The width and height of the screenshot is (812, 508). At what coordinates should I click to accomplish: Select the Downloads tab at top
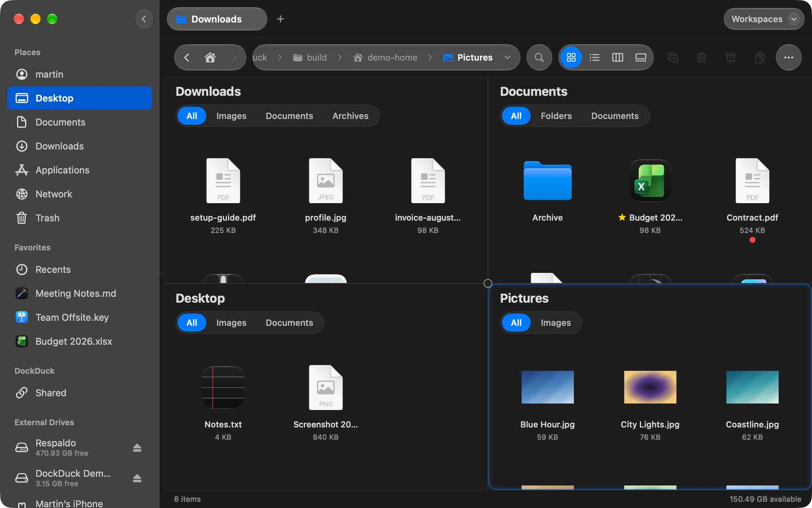tap(217, 19)
